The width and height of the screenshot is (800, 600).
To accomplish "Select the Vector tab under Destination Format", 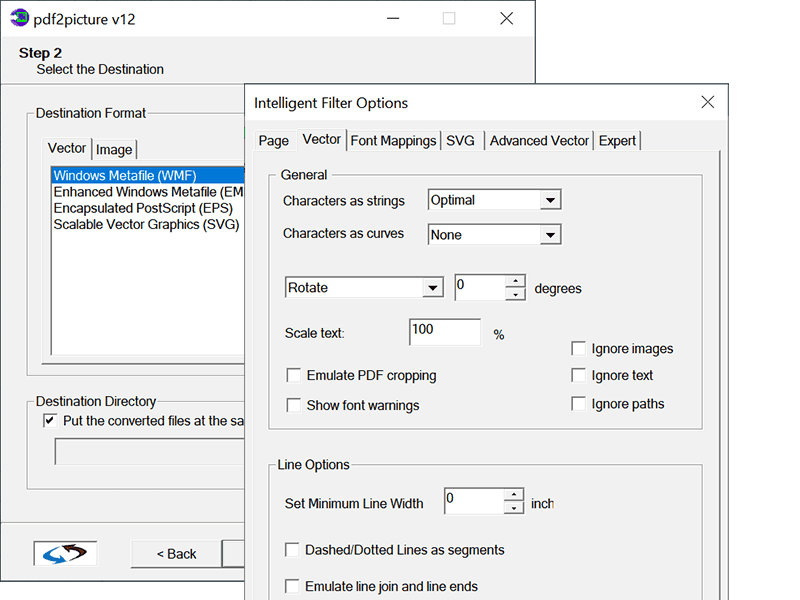I will click(67, 148).
